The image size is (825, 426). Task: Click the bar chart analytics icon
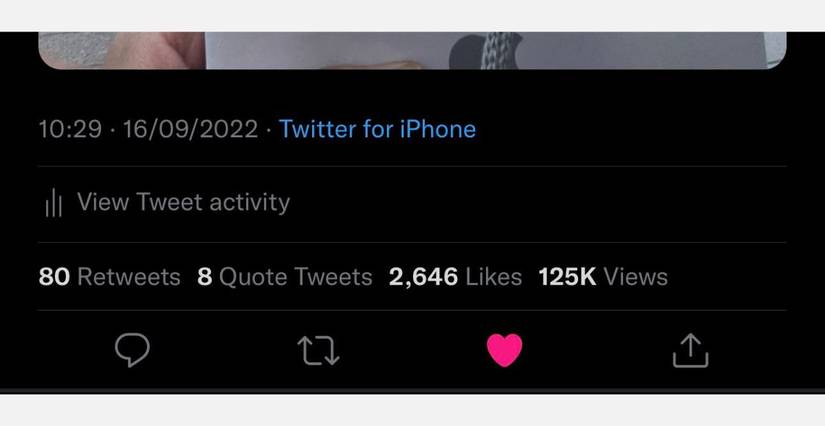(x=54, y=203)
